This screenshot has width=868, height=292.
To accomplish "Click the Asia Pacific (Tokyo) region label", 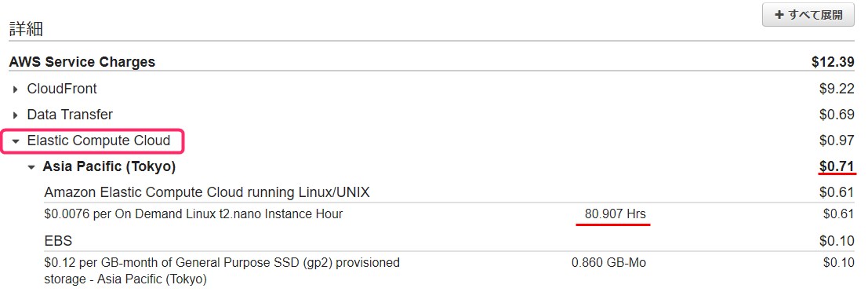I will tap(109, 166).
